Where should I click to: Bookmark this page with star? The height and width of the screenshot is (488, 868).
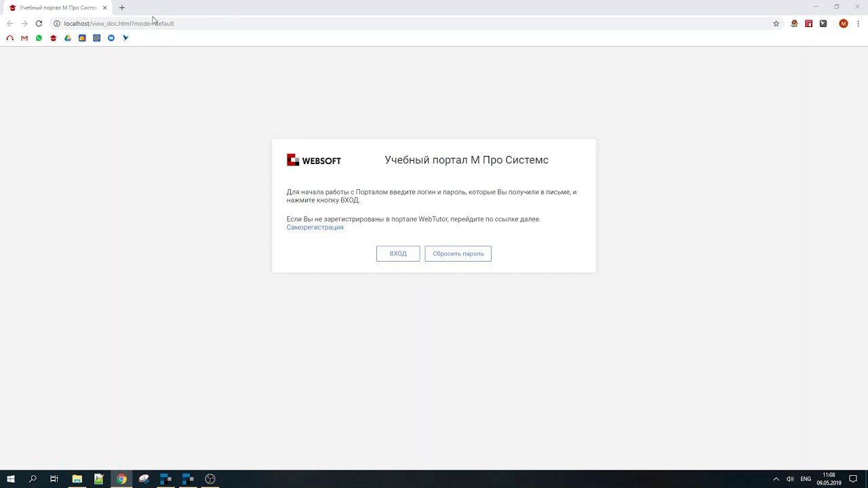pos(776,23)
